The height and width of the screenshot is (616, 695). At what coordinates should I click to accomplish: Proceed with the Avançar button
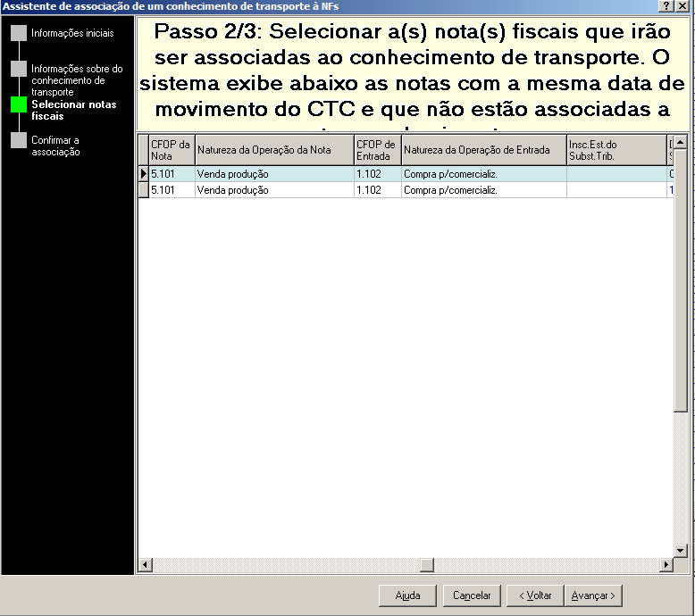pos(593,595)
